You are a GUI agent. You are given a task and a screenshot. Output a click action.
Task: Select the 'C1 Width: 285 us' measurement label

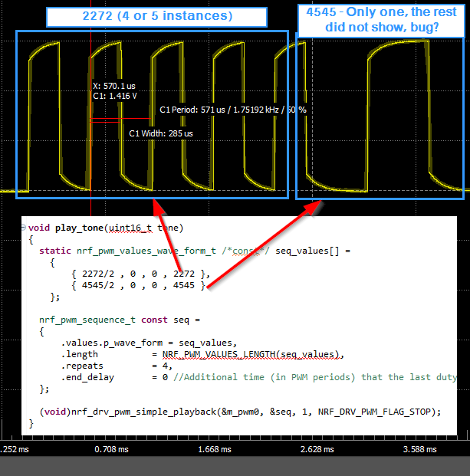161,133
